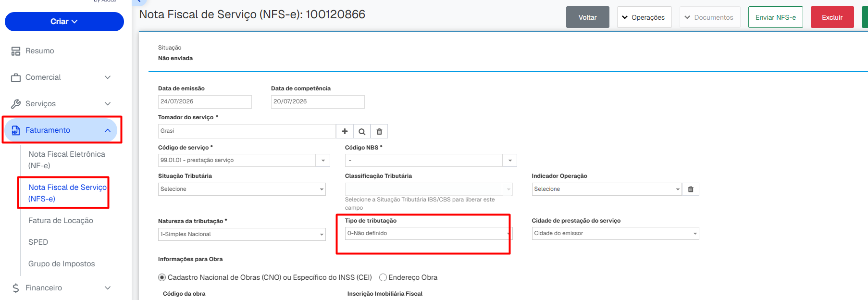Viewport: 868px width, 300px height.
Task: Expand the Serviços sidebar section chevron
Action: pos(108,104)
